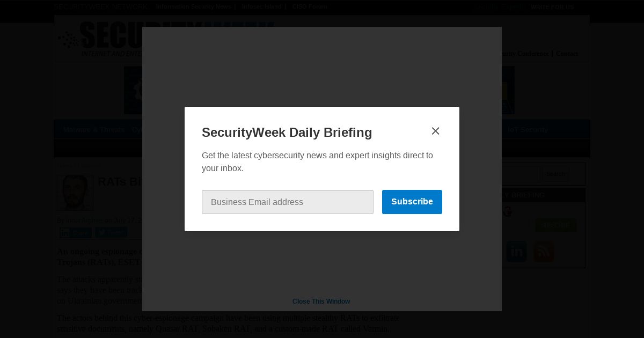The width and height of the screenshot is (644, 338).
Task: Open the LinkedIn icon in sidebar
Action: click(516, 251)
